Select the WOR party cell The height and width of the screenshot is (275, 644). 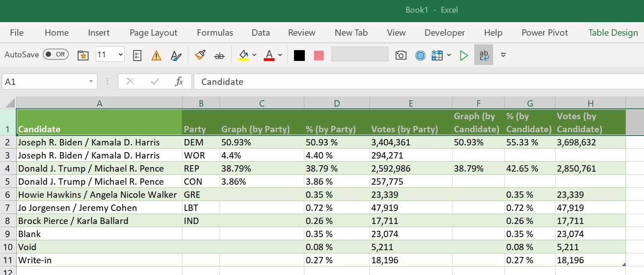click(201, 155)
